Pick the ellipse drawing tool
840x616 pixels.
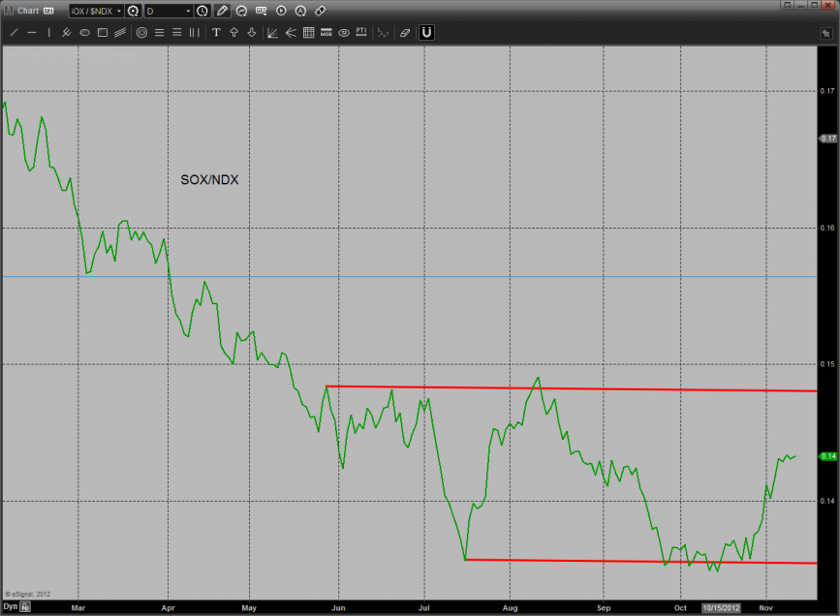84,32
